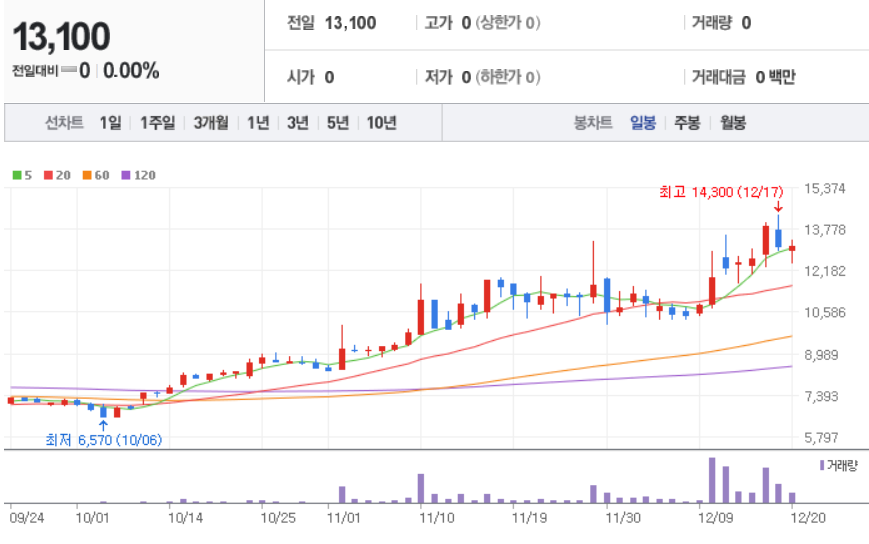This screenshot has height=544, width=869.
Task: Click the 하한가 0 lower limit text
Action: pos(508,77)
